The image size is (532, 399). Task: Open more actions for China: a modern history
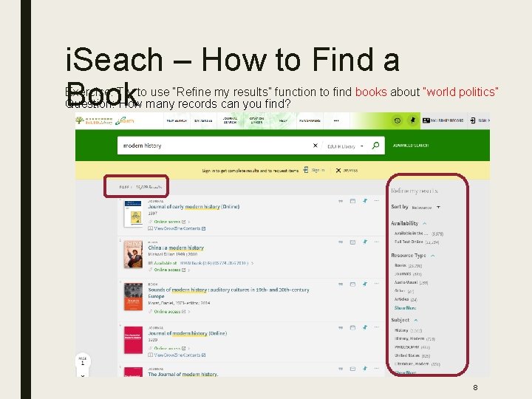pos(376,242)
